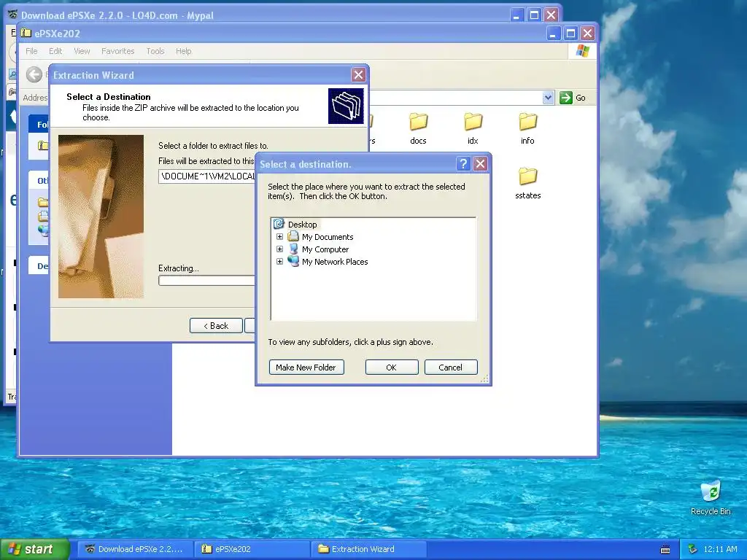
Task: Confirm destination with OK button
Action: pyautogui.click(x=392, y=367)
